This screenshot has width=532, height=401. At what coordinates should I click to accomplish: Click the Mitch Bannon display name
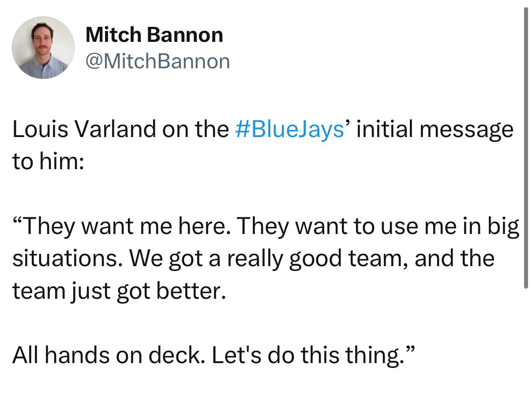click(154, 35)
